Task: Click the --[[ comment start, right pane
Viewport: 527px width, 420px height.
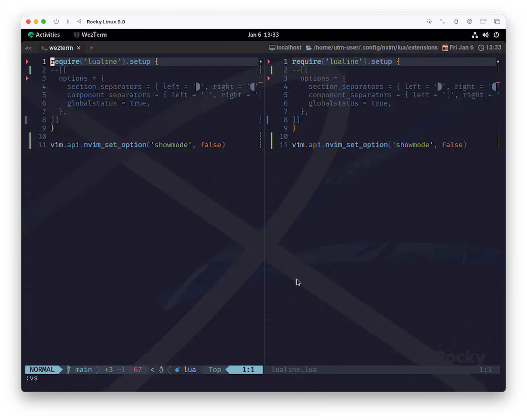Action: pos(300,70)
